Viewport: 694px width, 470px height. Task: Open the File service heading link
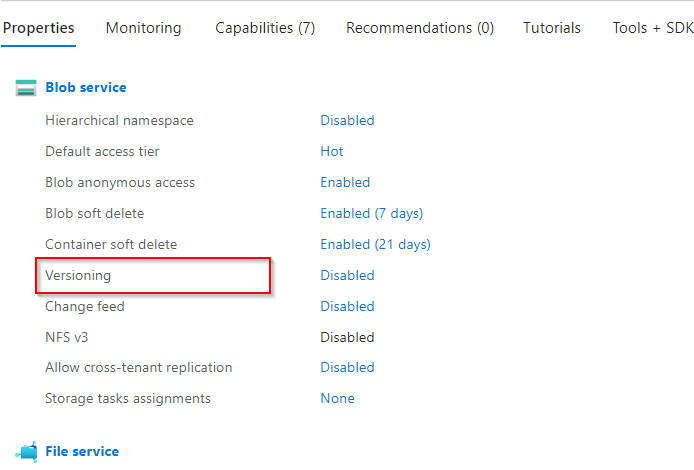(x=82, y=452)
